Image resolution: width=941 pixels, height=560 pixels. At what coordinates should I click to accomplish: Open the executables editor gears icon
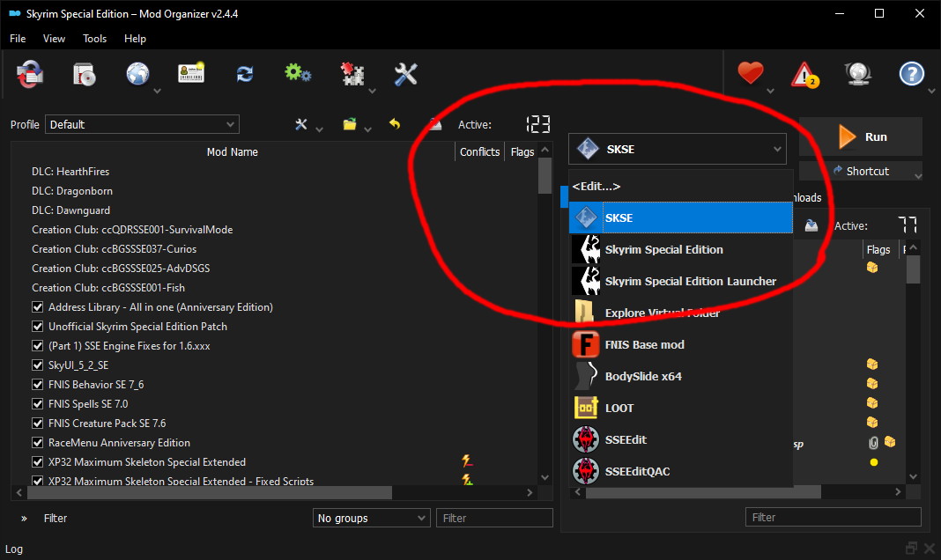click(x=298, y=74)
